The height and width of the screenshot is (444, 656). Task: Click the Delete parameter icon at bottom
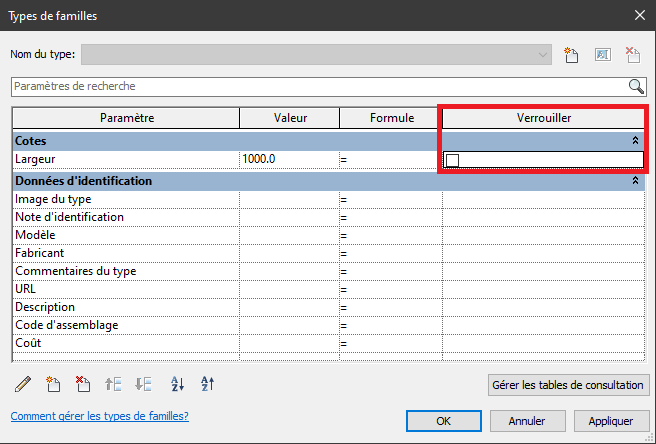click(x=83, y=384)
